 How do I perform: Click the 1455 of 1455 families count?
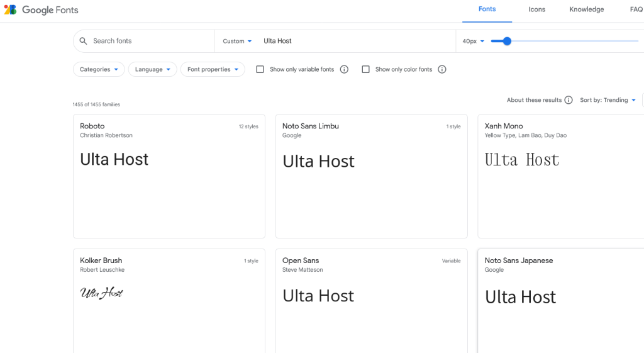coord(96,105)
